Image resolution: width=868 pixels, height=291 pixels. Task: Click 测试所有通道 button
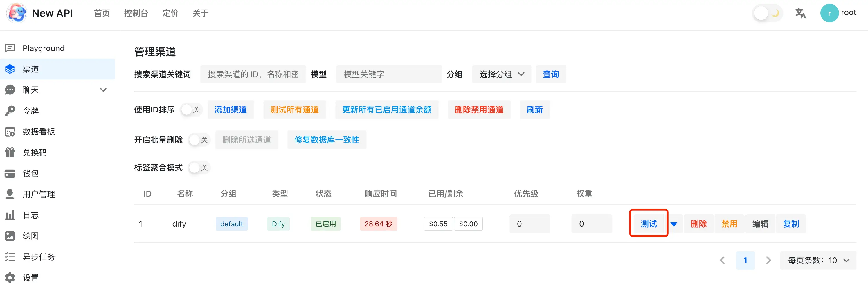[x=294, y=110]
